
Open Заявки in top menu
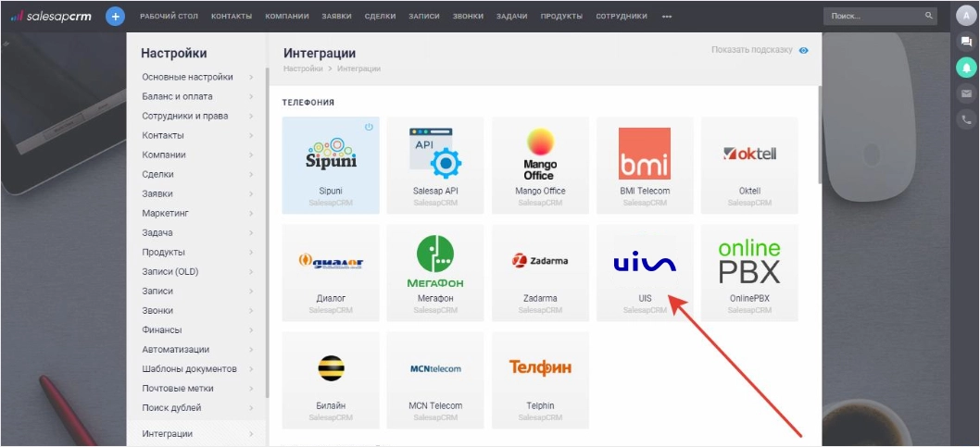coord(336,17)
